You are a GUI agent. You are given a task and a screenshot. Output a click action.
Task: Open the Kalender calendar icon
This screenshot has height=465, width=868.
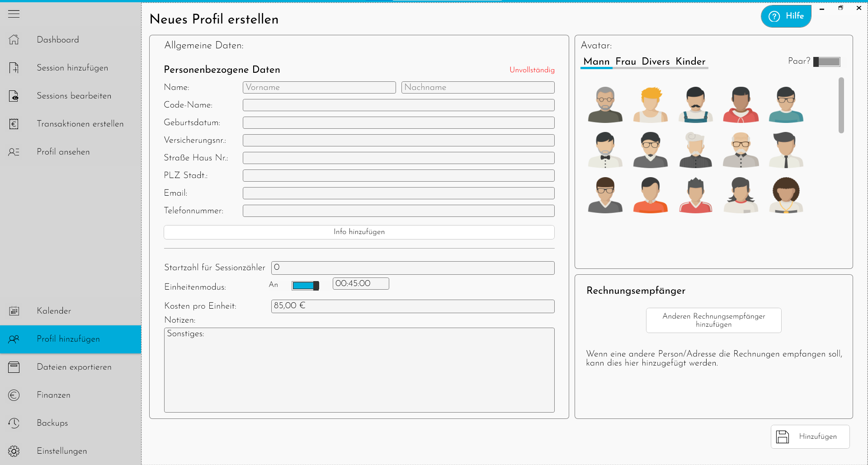[14, 311]
